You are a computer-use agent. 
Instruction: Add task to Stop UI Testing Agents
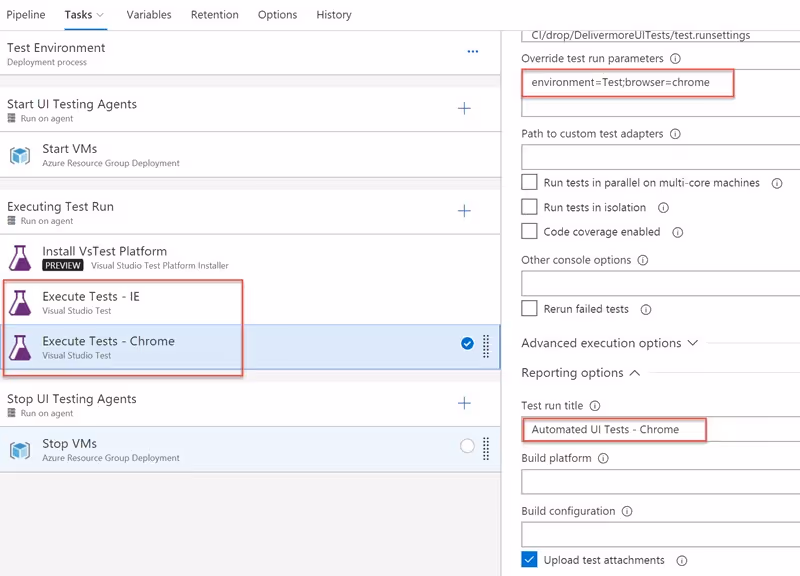[x=464, y=403]
